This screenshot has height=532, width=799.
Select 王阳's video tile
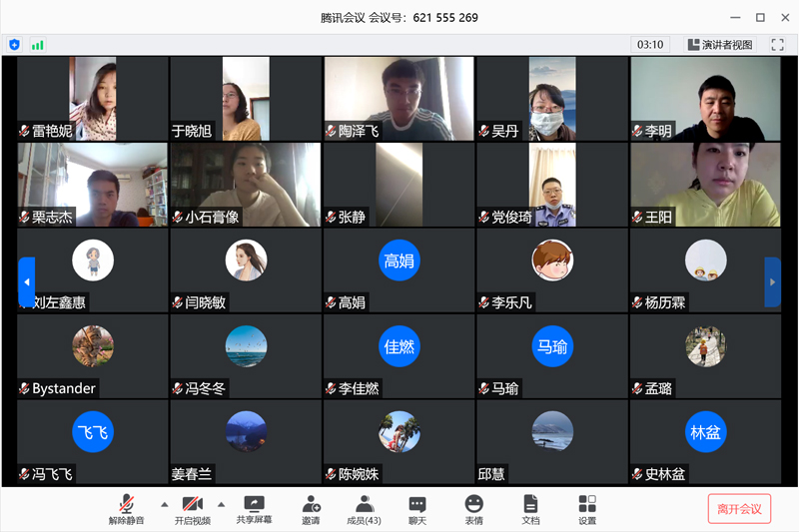coord(705,185)
